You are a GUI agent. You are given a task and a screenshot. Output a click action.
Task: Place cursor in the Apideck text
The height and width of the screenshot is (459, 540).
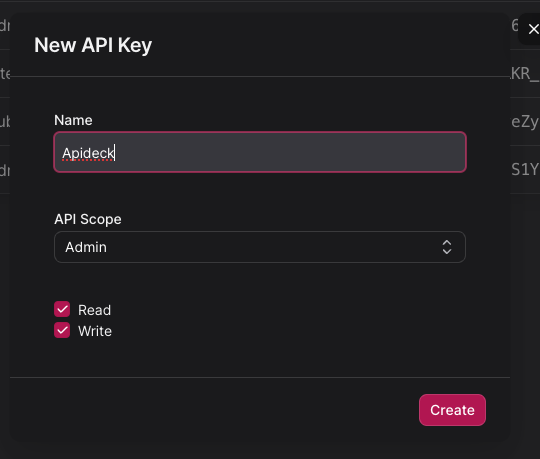[88, 153]
